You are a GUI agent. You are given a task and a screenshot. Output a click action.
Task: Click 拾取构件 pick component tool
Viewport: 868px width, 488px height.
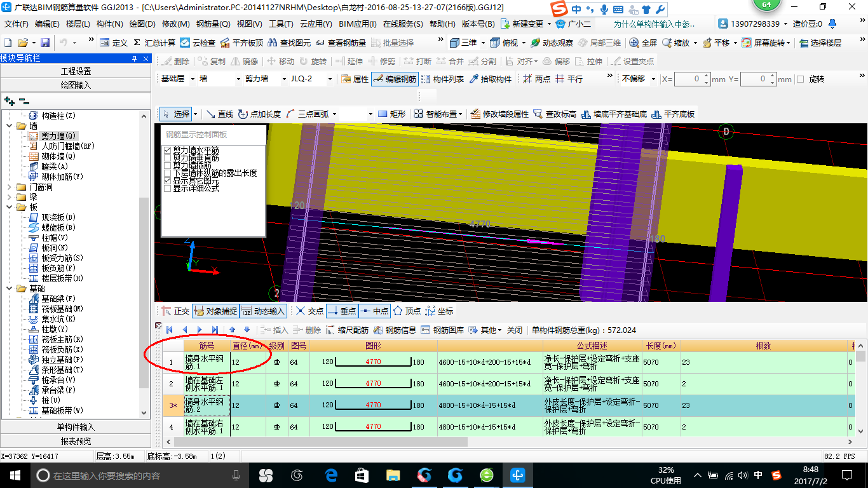click(x=490, y=79)
